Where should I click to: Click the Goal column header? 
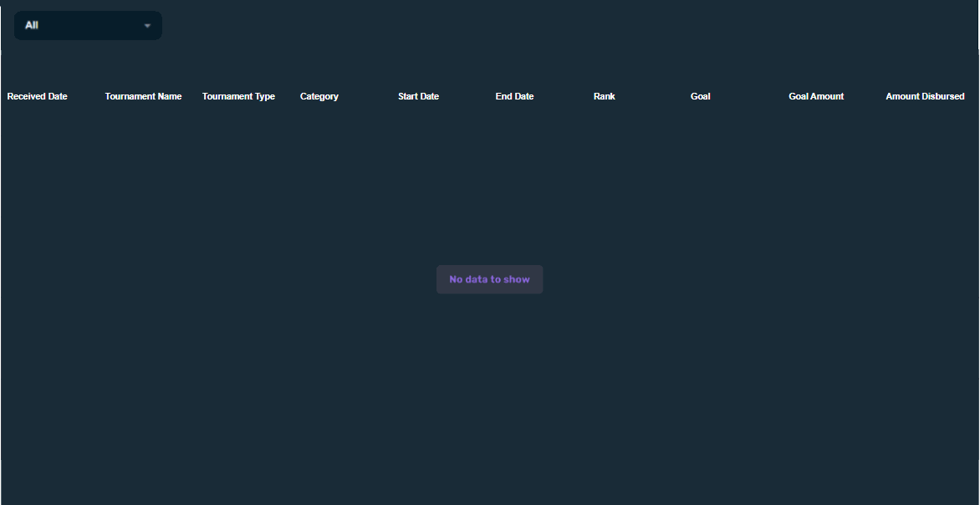click(701, 96)
